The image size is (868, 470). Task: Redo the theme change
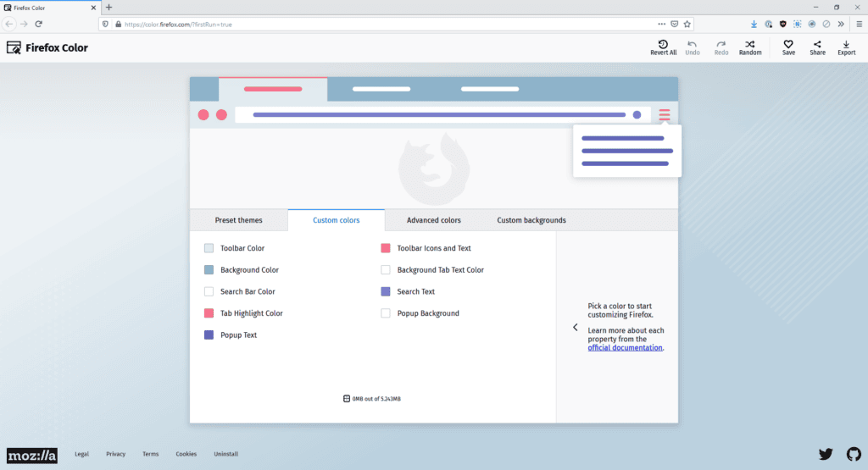point(721,47)
